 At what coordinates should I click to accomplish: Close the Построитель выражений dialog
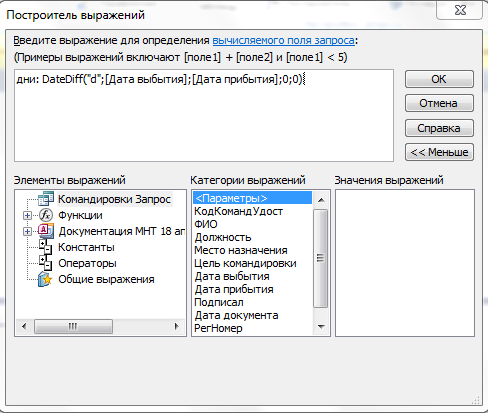(x=460, y=10)
